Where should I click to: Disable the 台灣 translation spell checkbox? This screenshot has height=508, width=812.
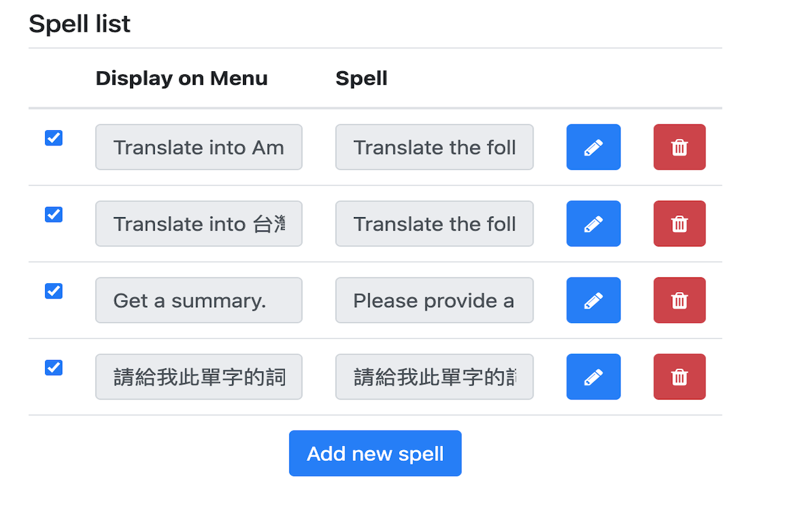pos(53,214)
